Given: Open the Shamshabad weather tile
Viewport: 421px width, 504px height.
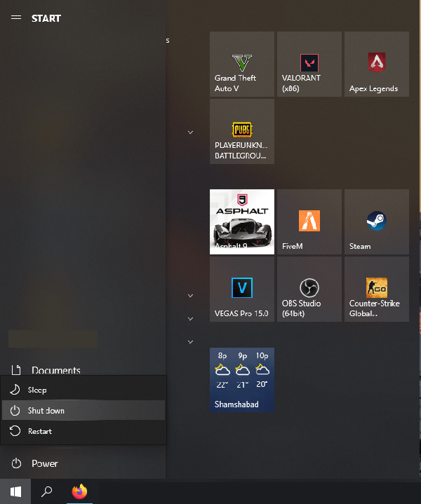Looking at the screenshot, I should coord(242,379).
